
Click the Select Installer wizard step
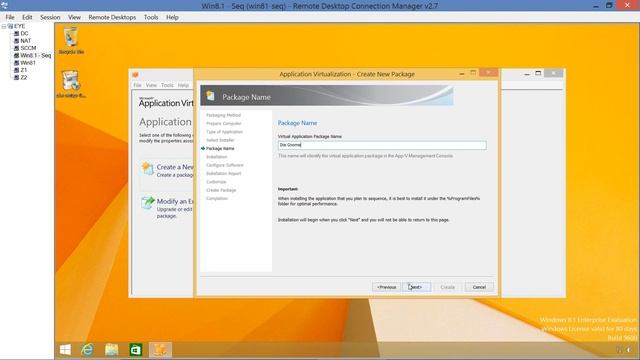(220, 140)
